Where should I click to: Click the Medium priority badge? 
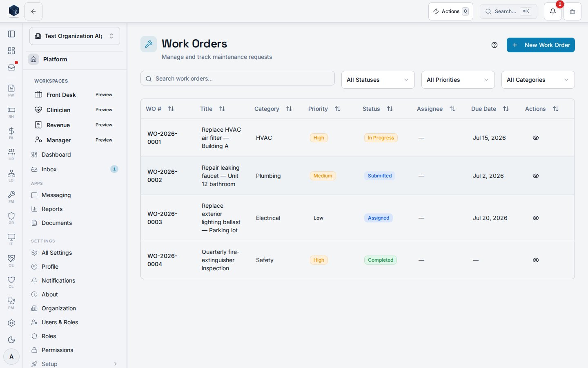(x=323, y=176)
